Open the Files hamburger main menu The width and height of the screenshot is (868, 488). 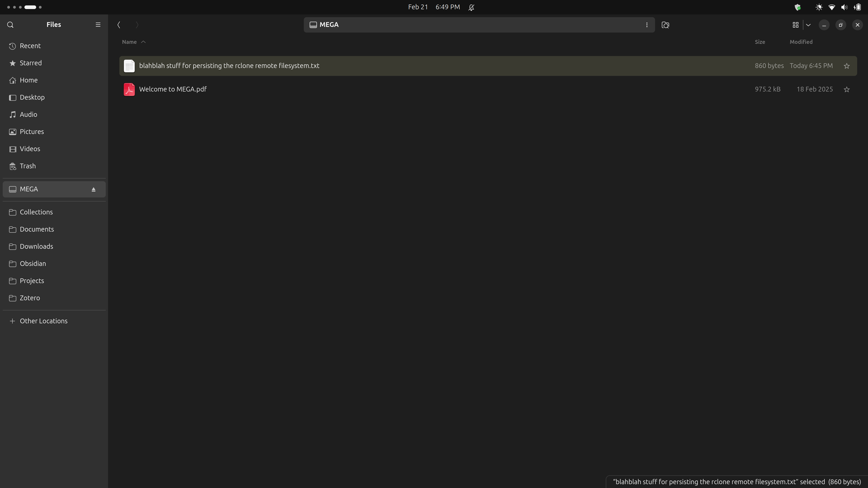(98, 25)
